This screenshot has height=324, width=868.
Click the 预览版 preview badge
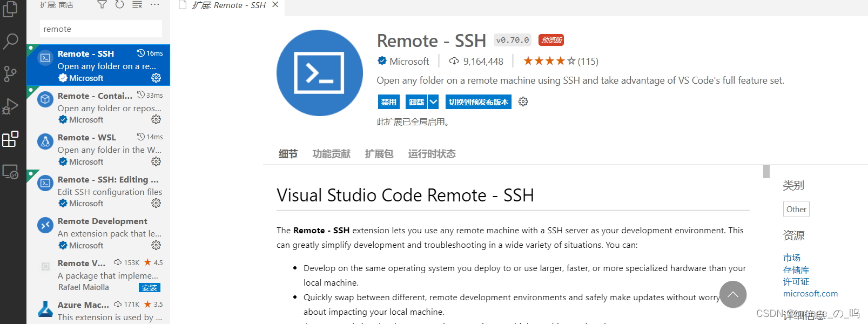click(551, 40)
